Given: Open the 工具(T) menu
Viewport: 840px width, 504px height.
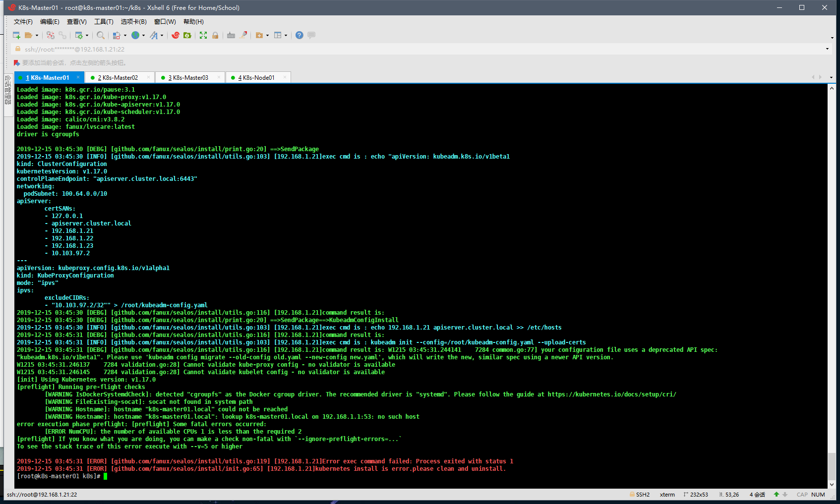Looking at the screenshot, I should [103, 21].
